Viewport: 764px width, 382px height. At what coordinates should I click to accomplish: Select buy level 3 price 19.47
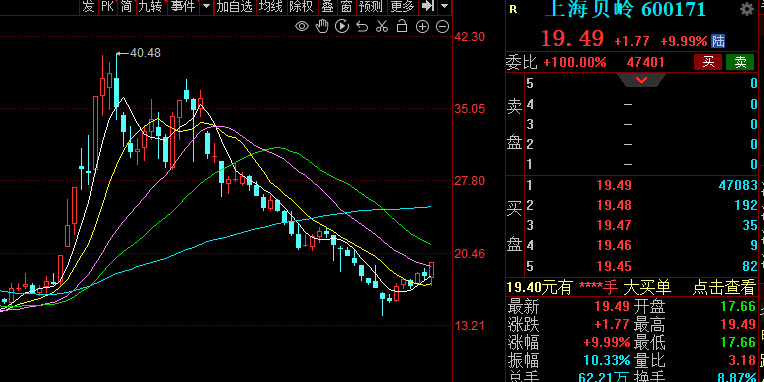[x=614, y=225]
